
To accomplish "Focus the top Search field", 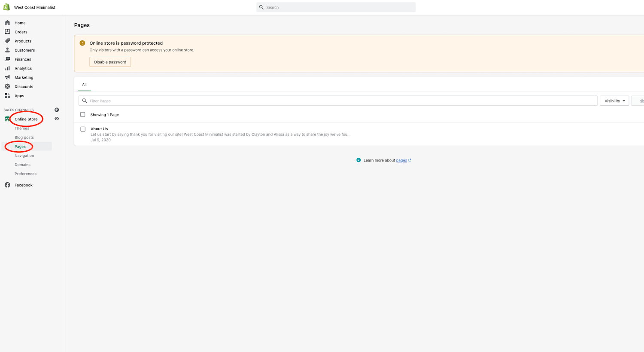I will (x=336, y=7).
